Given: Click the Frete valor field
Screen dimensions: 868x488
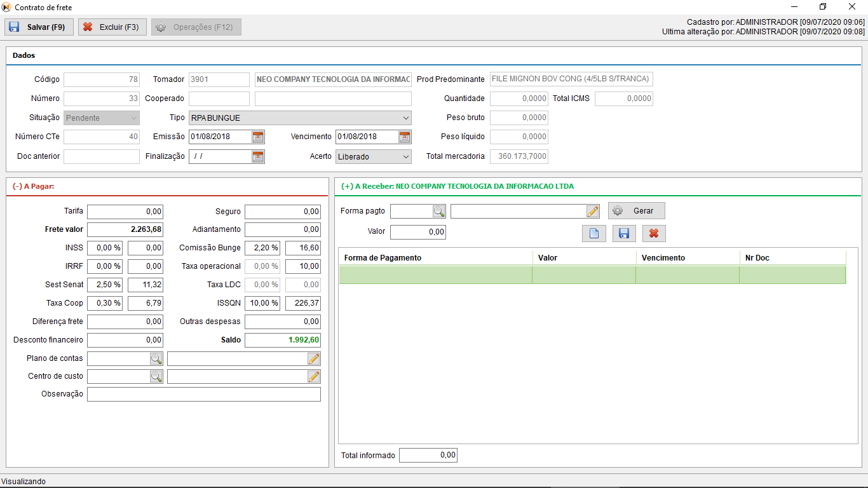Looking at the screenshot, I should [x=125, y=229].
